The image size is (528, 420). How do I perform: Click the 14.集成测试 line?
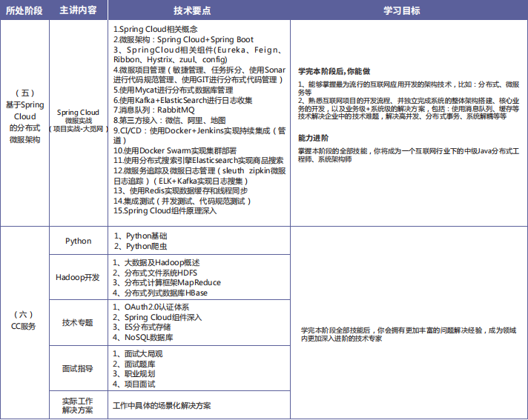(x=182, y=201)
